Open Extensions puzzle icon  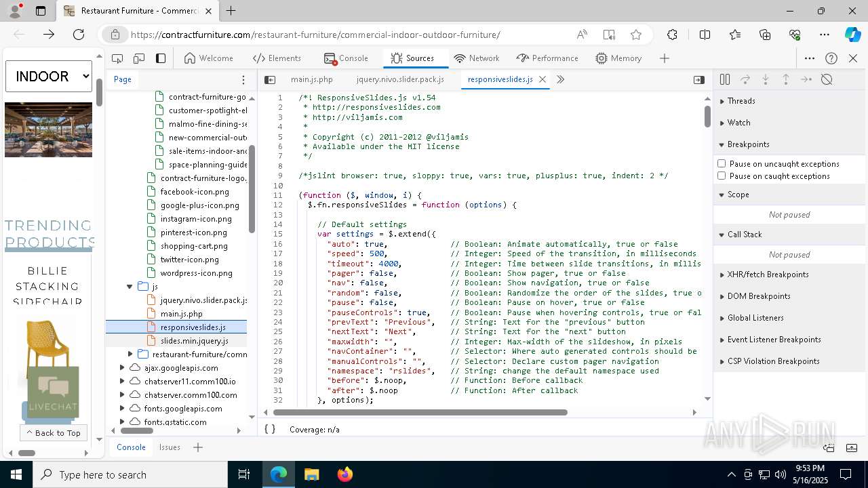pos(672,35)
